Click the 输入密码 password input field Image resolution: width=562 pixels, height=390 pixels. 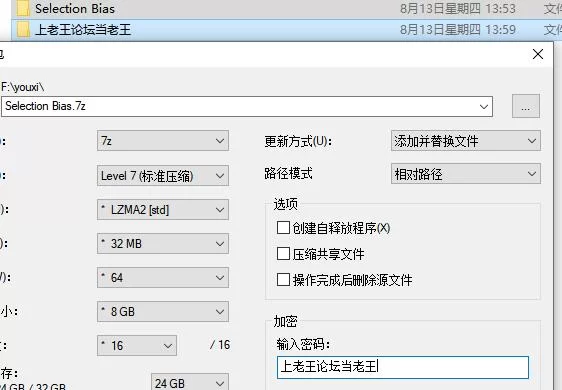(403, 367)
